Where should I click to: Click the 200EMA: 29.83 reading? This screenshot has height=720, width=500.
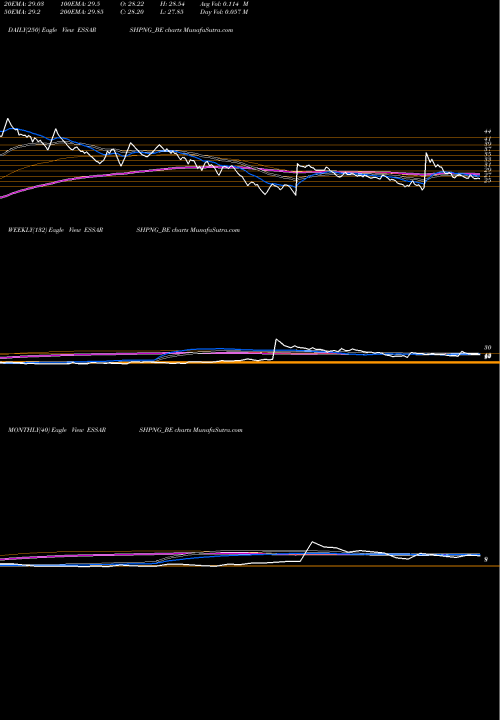[x=81, y=12]
